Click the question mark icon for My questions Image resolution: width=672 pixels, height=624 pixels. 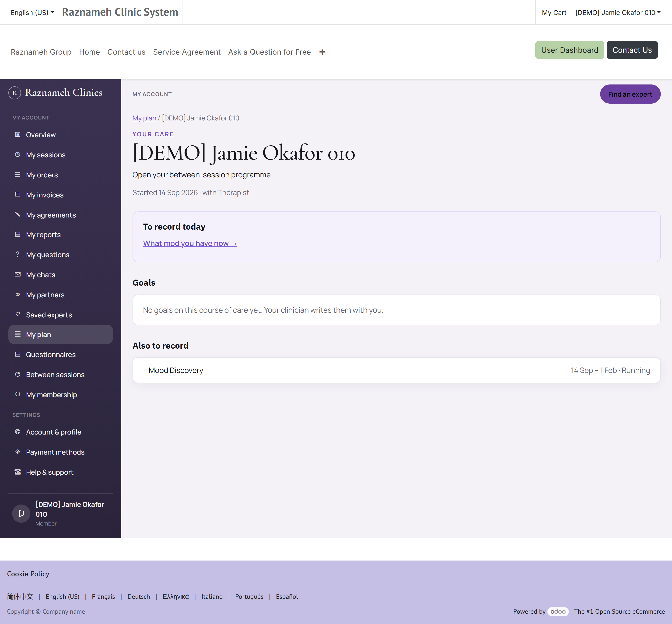(17, 254)
